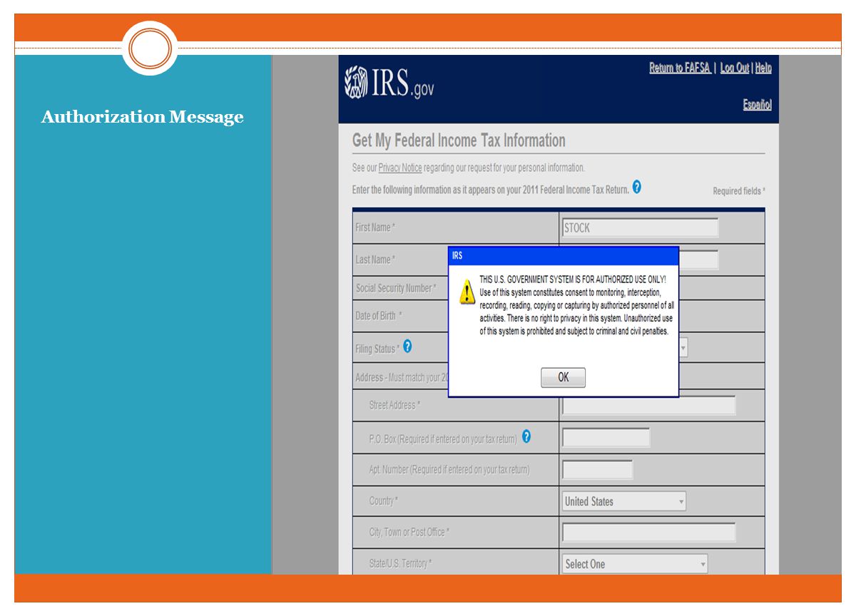Screen dimensions: 856x616
Task: Open the Help link
Action: 763,68
